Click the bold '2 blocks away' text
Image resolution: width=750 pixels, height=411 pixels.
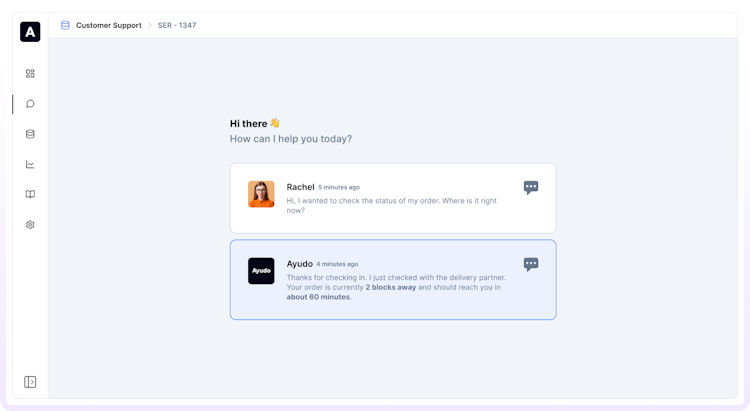391,287
